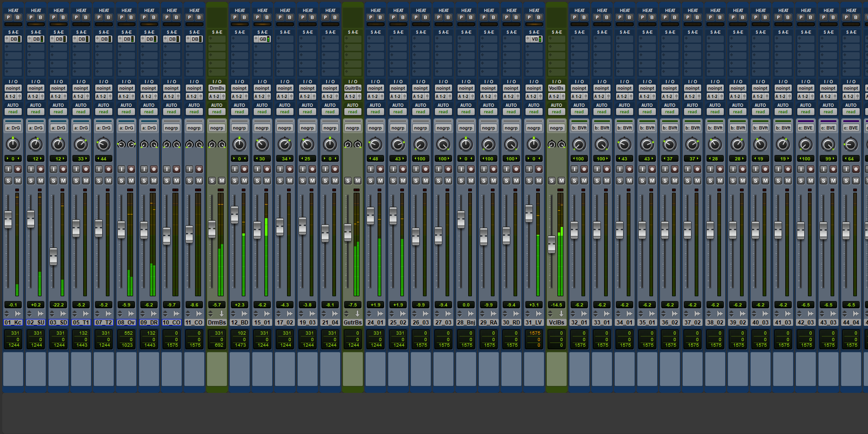This screenshot has width=868, height=434.
Task: Click the left pan knob on track 08_Ov
Action: pos(121,145)
